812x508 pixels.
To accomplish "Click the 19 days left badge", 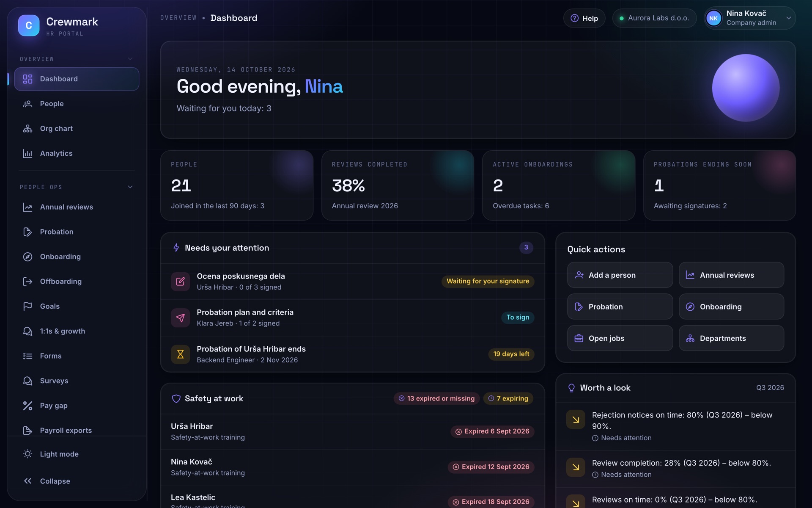I will pyautogui.click(x=511, y=354).
